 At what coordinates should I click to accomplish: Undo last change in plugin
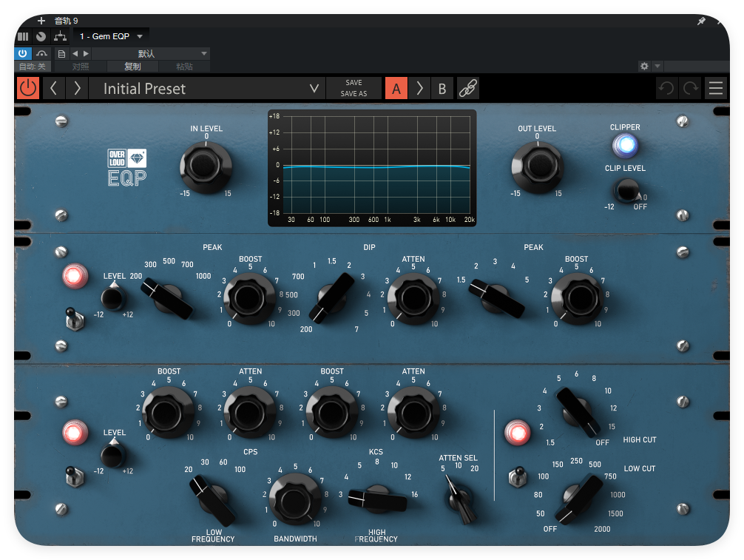(666, 88)
